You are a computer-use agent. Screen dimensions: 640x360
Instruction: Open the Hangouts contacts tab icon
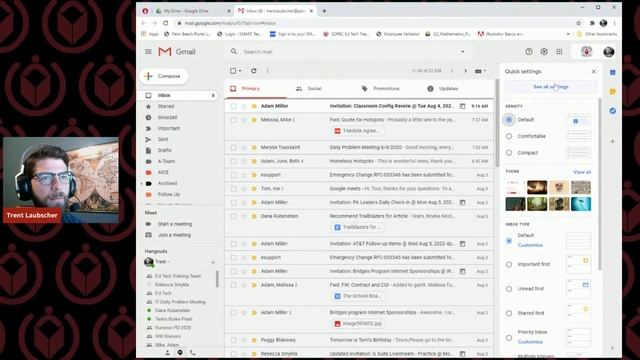167,353
